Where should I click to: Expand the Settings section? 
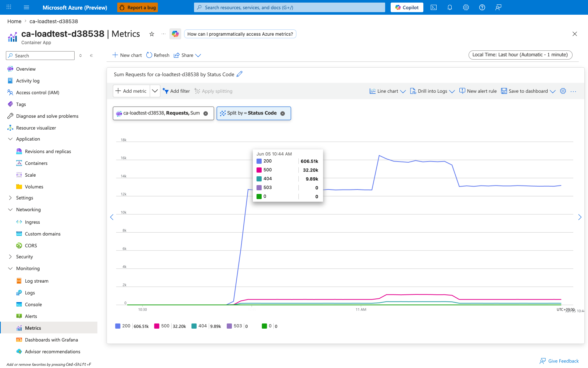(x=10, y=198)
